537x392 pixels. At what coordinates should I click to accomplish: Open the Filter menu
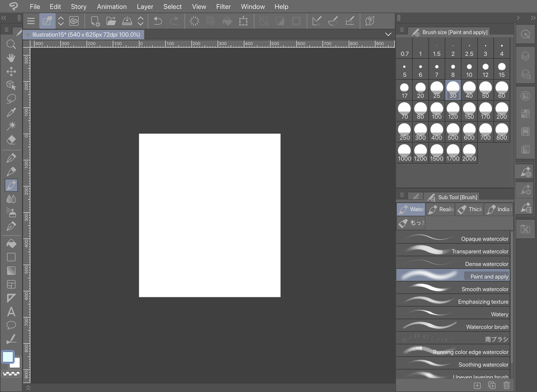pyautogui.click(x=223, y=7)
